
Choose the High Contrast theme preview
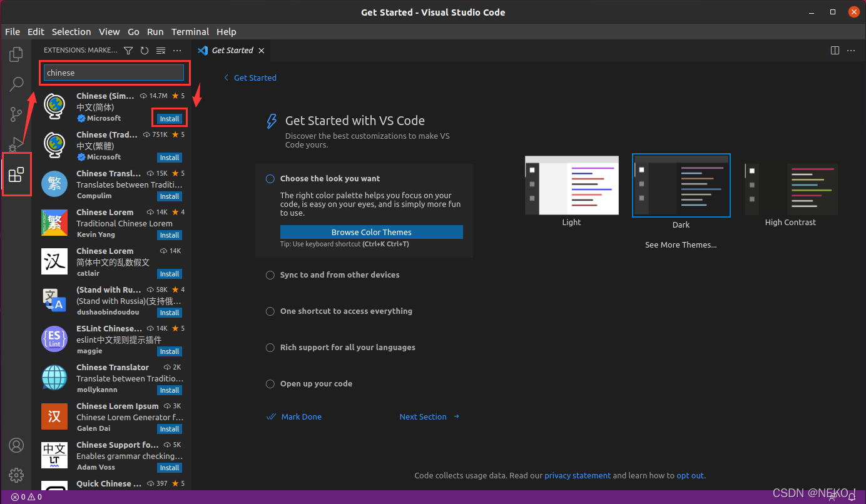[791, 189]
